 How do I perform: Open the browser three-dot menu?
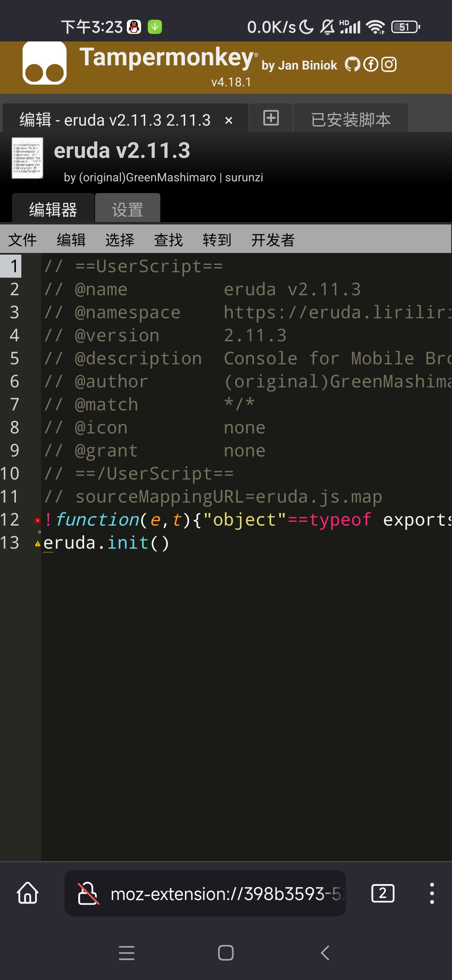(x=432, y=893)
